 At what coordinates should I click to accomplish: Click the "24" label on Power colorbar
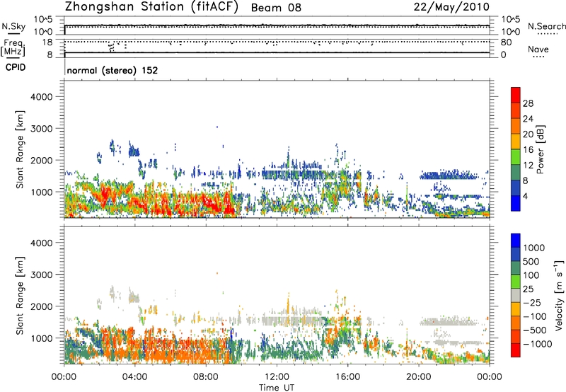pos(528,119)
